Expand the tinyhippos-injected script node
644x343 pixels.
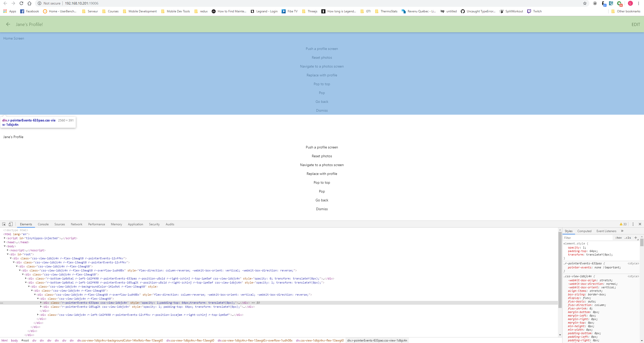tap(5, 238)
